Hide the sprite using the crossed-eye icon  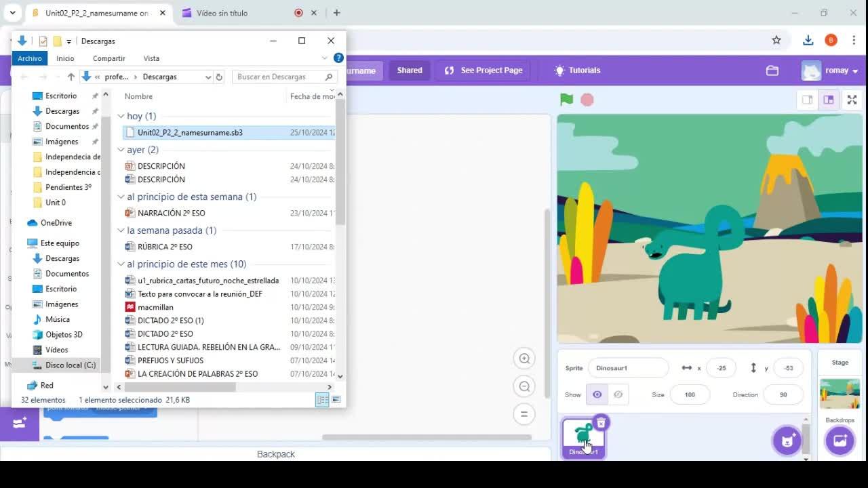coord(618,394)
